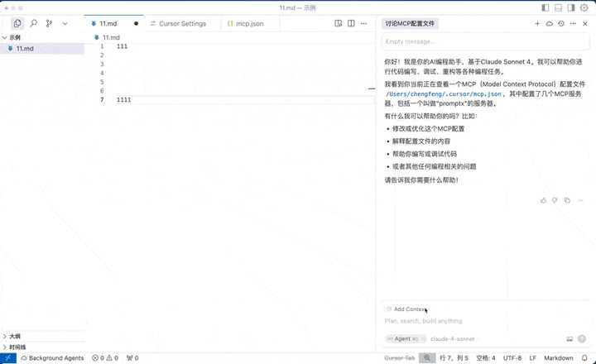596x364 pixels.
Task: Expand the 大纲 outline section
Action: point(15,337)
